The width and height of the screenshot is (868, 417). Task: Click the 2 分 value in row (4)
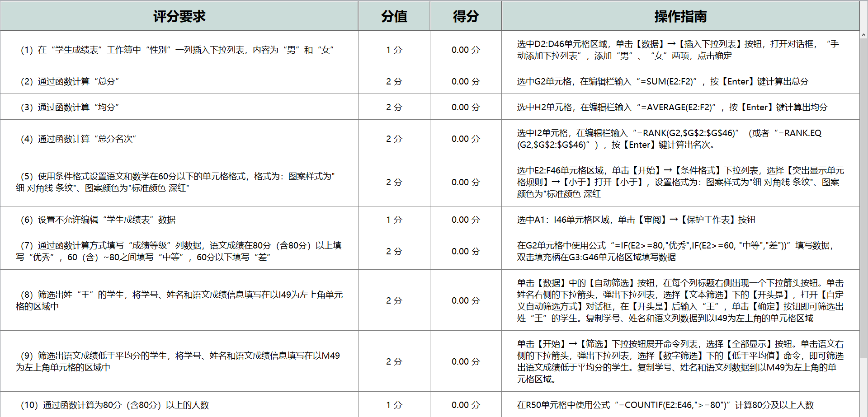(x=394, y=139)
